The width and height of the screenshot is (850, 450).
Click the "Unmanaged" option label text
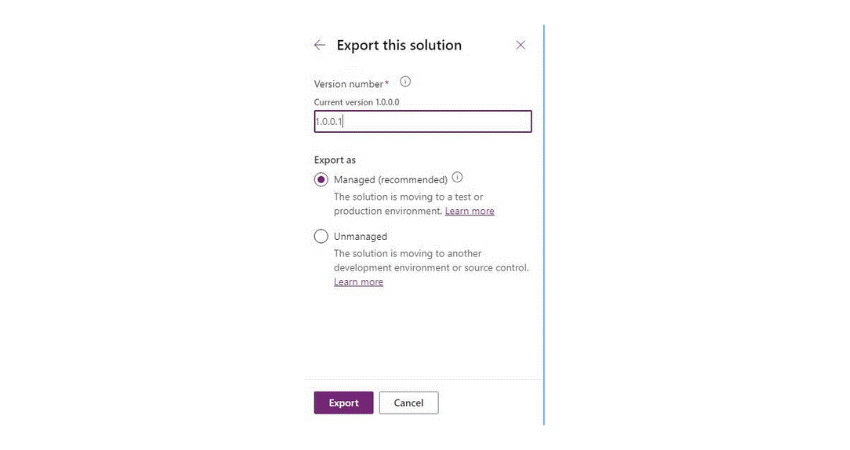[360, 237]
